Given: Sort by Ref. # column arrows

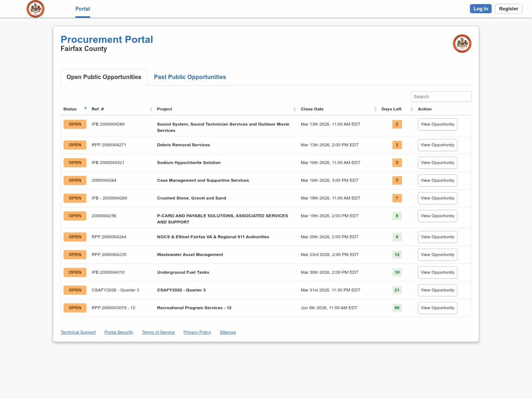Looking at the screenshot, I should point(151,109).
